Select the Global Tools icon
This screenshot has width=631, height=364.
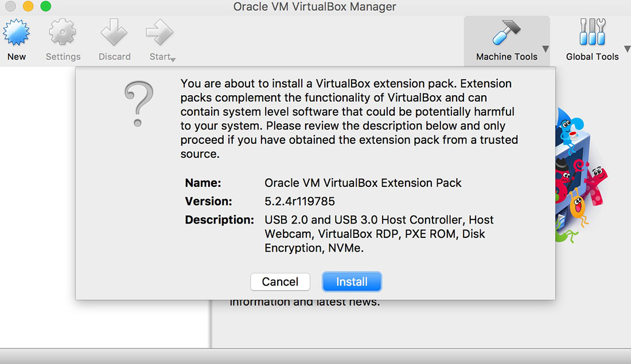593,32
